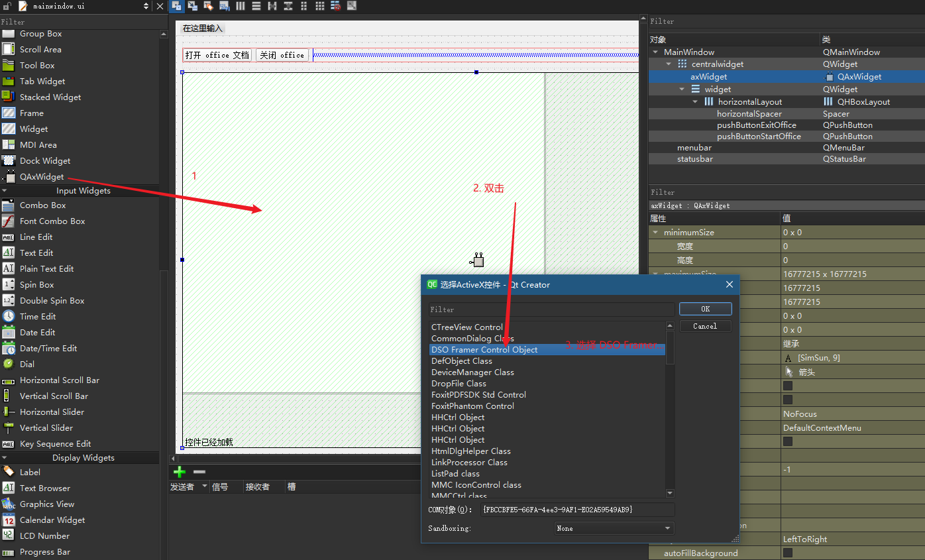Adjust the form's size

click(x=351, y=5)
